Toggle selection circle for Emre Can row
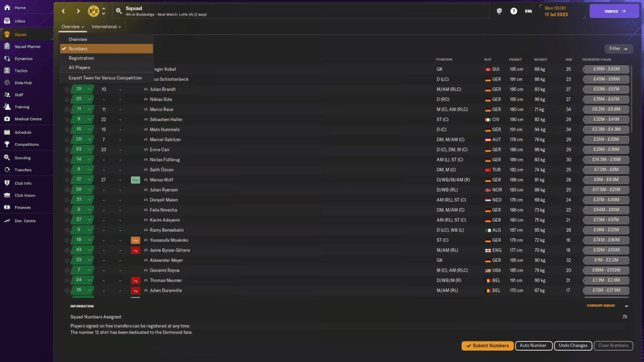The width and height of the screenshot is (644, 362). click(67, 150)
